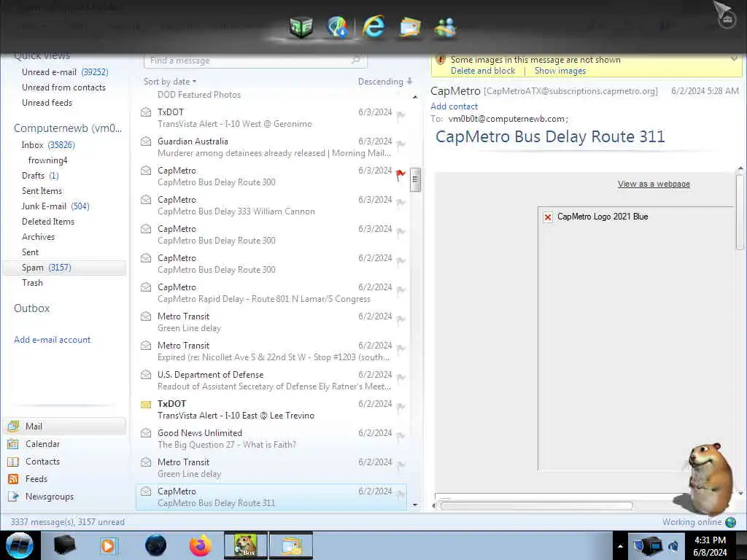
Task: Click the hamster Box taskbar button
Action: [246, 545]
